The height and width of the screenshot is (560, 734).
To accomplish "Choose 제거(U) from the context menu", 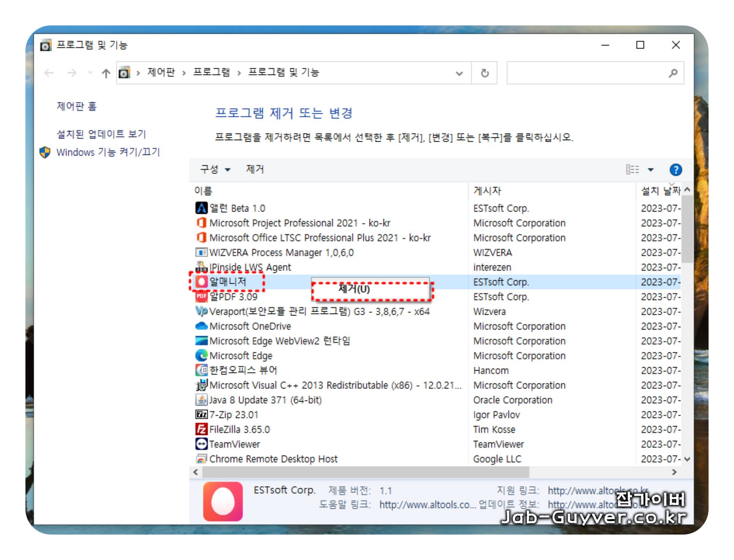I will pos(354,289).
